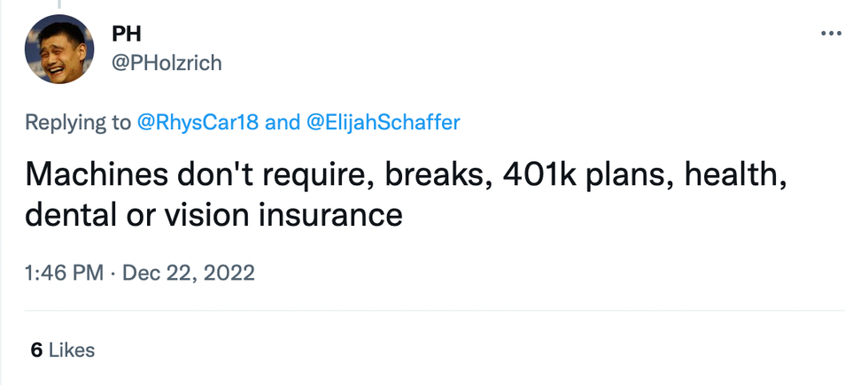Open the three-dot more options menu
The width and height of the screenshot is (868, 385).
coord(831,34)
